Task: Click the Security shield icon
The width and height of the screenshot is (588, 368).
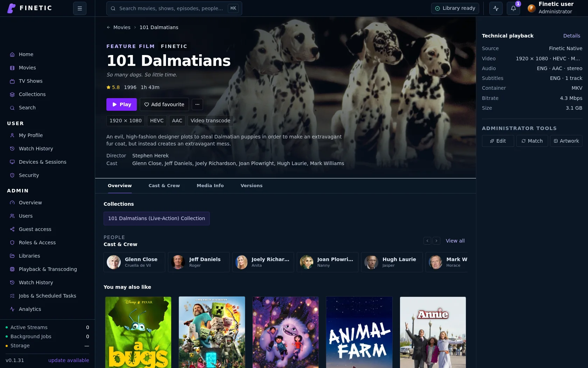Action: [x=12, y=175]
